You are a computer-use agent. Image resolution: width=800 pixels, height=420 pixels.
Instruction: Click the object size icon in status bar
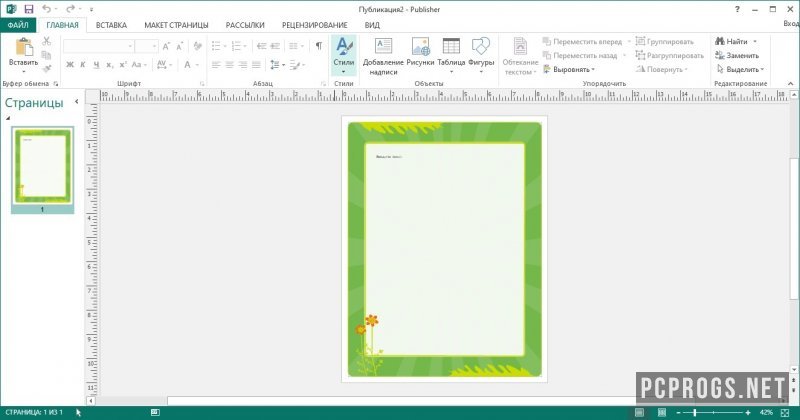[x=155, y=412]
